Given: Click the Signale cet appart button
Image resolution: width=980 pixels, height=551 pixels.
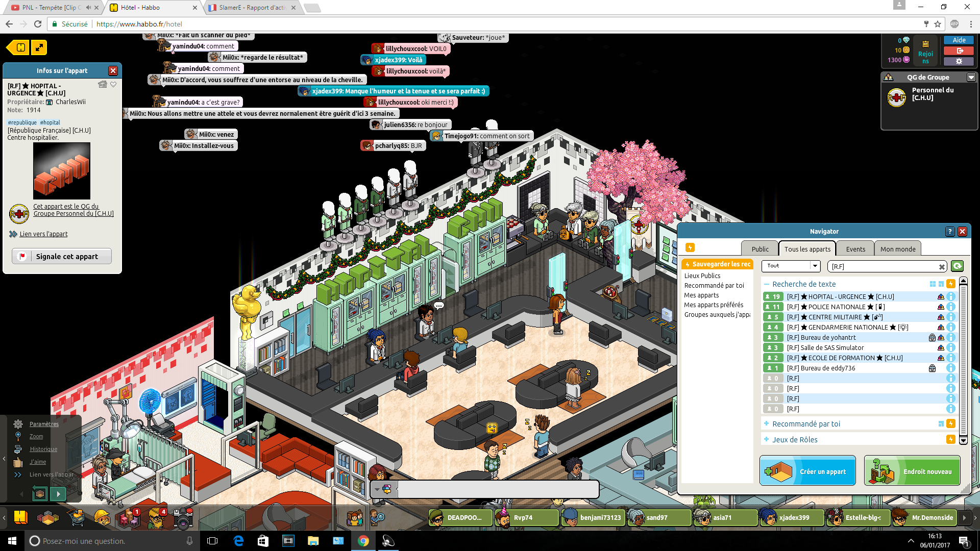Looking at the screenshot, I should coord(61,256).
